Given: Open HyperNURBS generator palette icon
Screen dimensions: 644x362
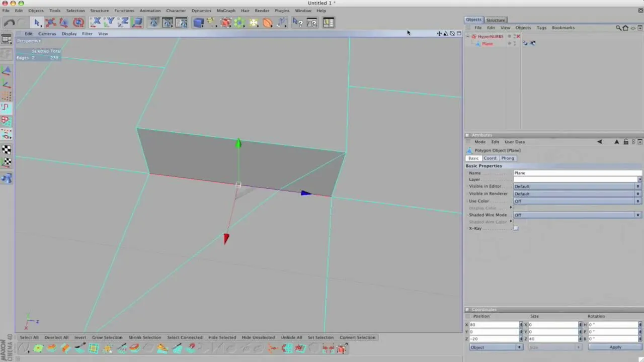Looking at the screenshot, I should [x=225, y=23].
